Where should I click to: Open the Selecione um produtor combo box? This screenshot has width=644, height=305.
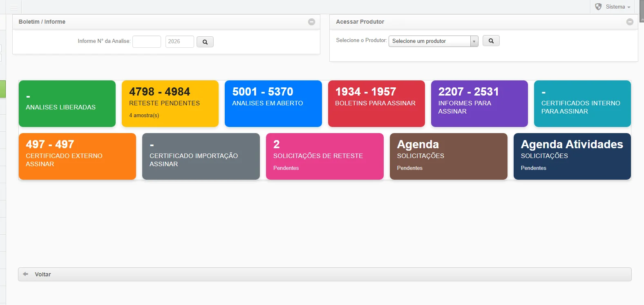click(433, 41)
